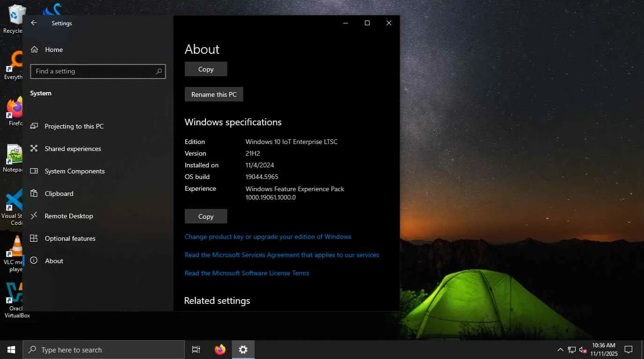Open the Microsoft Software License Terms link
Viewport: 644px width, 359px height.
pyautogui.click(x=247, y=273)
